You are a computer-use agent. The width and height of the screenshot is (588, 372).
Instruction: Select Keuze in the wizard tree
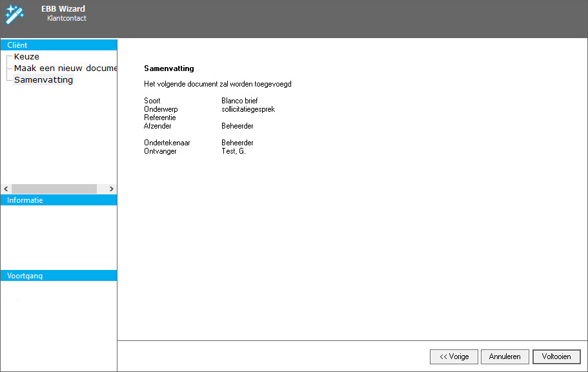click(x=26, y=57)
